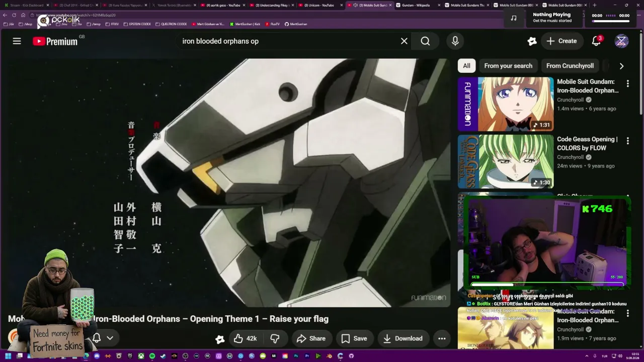Open options for first Iron-Blooded Orphans suggestion
This screenshot has width=644, height=362.
pos(627,83)
